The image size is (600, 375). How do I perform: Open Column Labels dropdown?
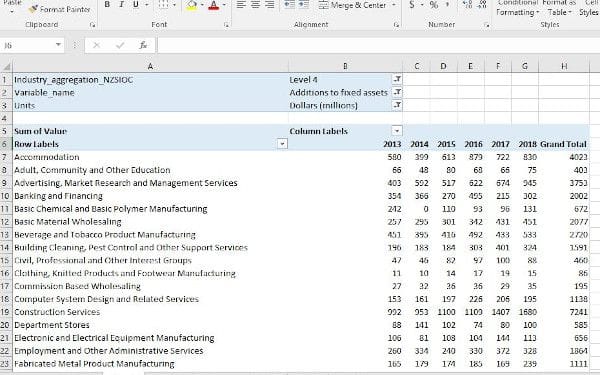[x=397, y=131]
